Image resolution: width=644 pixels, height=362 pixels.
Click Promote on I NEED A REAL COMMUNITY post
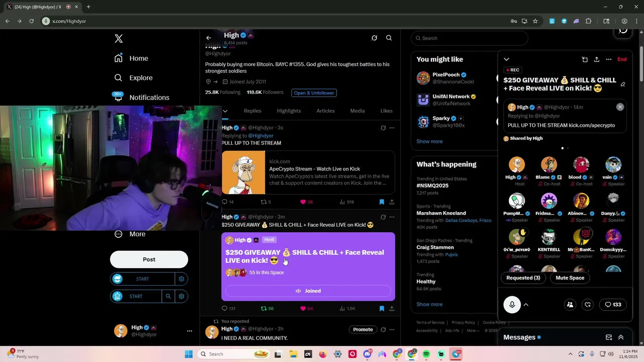[x=363, y=330]
